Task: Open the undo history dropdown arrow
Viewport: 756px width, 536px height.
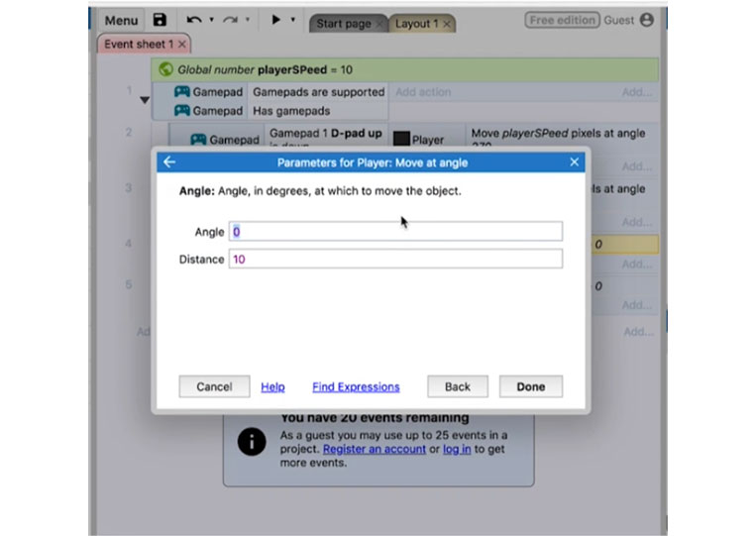Action: [212, 20]
